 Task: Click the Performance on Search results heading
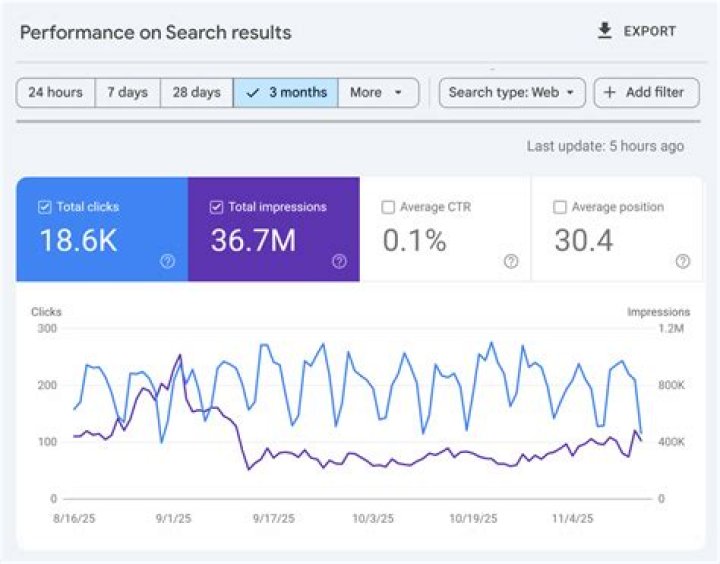coord(156,33)
